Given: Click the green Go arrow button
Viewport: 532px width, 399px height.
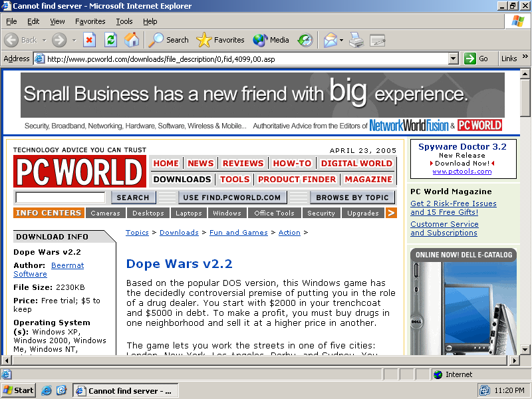Looking at the screenshot, I should pyautogui.click(x=470, y=59).
